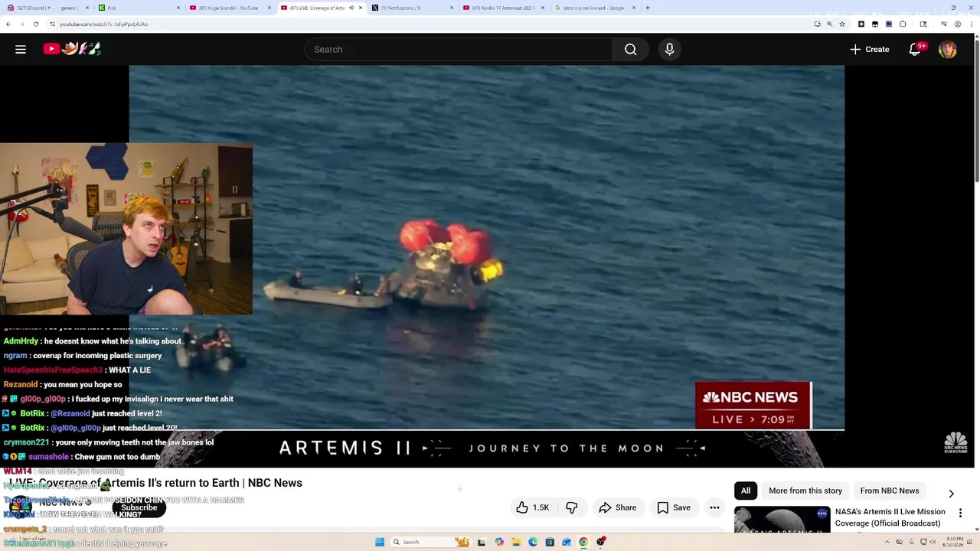
Task: Show more filter chips with the arrow
Action: 951,494
